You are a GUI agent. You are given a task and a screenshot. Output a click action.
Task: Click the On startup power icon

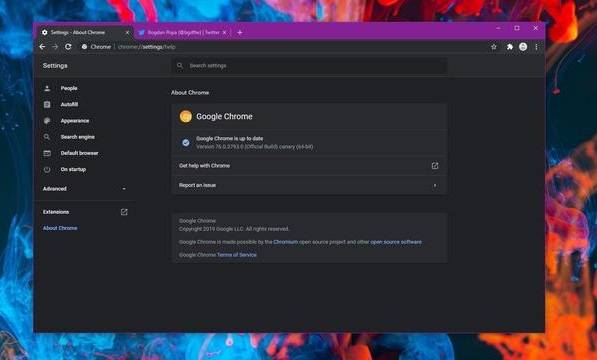(47, 169)
